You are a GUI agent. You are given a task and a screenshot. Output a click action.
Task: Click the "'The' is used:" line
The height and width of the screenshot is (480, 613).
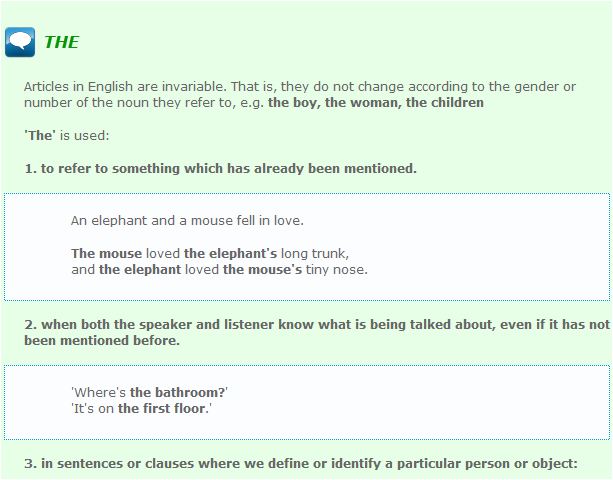click(67, 135)
